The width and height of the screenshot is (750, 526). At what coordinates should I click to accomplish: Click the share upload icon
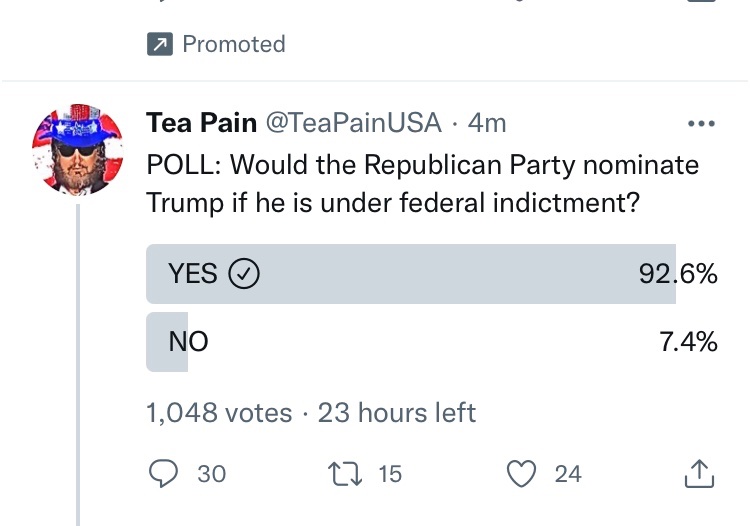[x=698, y=474]
